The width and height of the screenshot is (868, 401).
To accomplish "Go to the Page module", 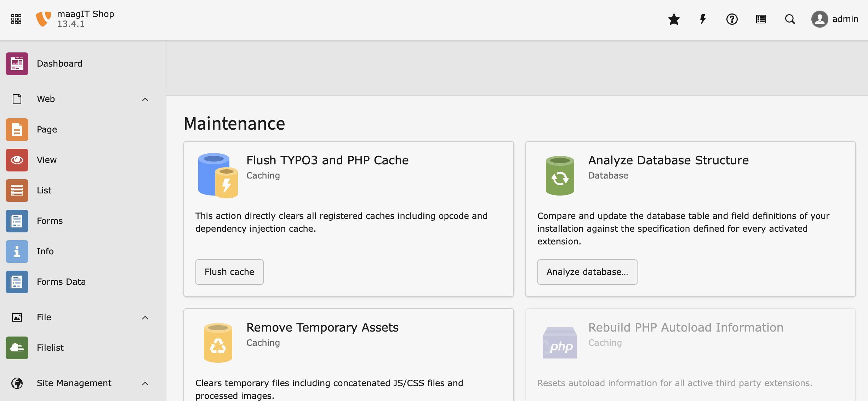I will (47, 130).
